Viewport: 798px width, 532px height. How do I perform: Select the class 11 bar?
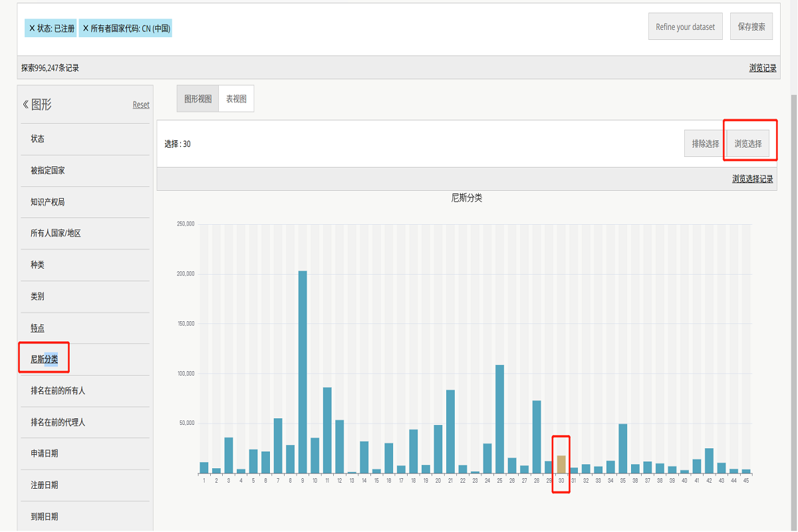coord(327,430)
